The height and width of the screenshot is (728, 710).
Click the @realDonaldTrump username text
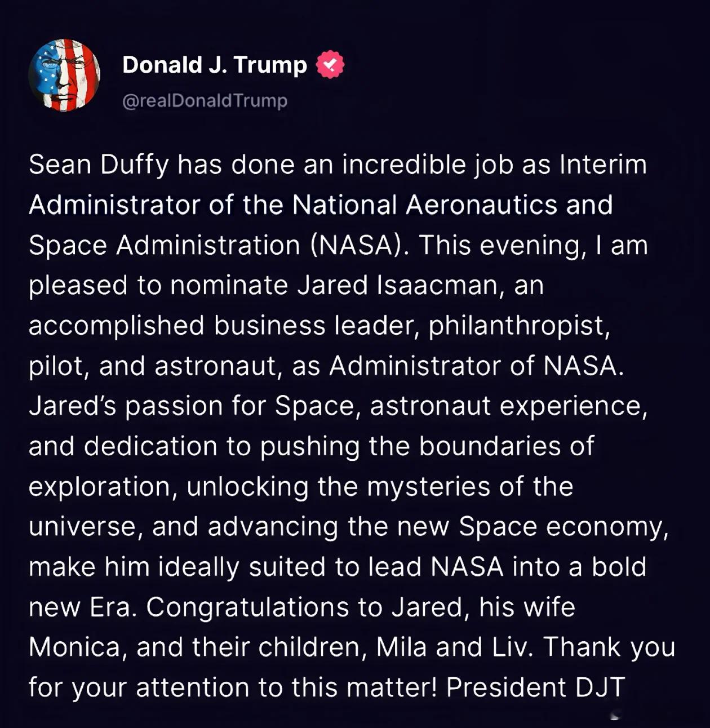205,100
